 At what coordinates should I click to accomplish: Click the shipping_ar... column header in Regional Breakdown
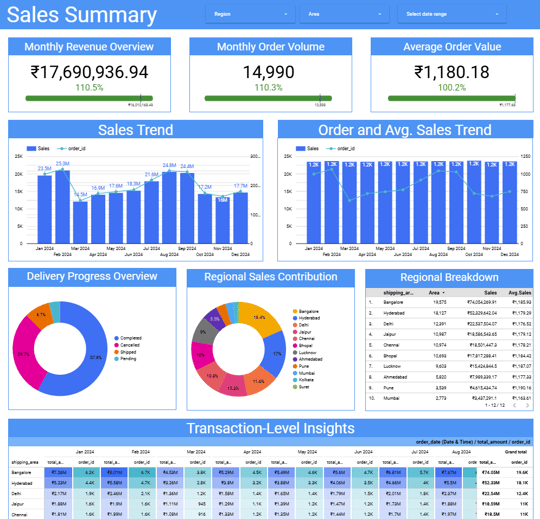tap(398, 293)
